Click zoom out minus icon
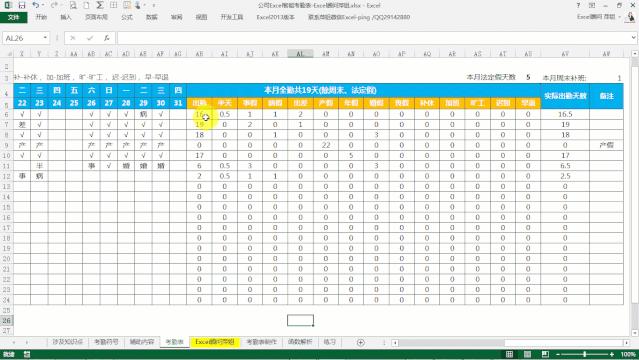This screenshot has height=360, width=639. click(558, 354)
